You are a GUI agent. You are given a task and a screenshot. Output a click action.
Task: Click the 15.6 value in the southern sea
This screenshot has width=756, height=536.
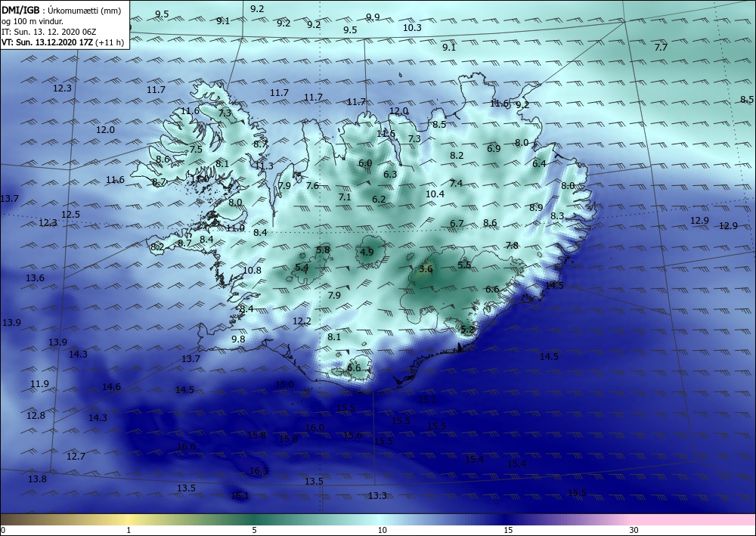[x=352, y=435]
